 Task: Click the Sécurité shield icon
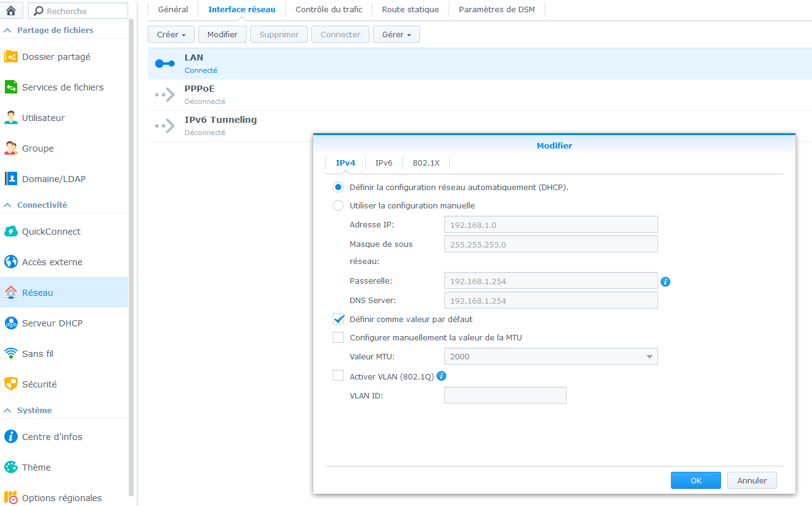click(x=11, y=384)
